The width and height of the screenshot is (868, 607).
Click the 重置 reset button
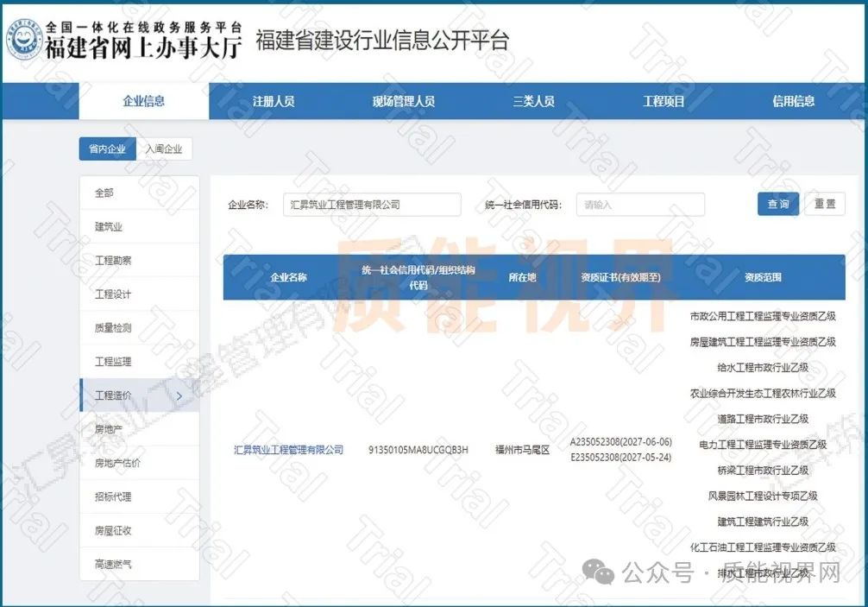(x=825, y=205)
